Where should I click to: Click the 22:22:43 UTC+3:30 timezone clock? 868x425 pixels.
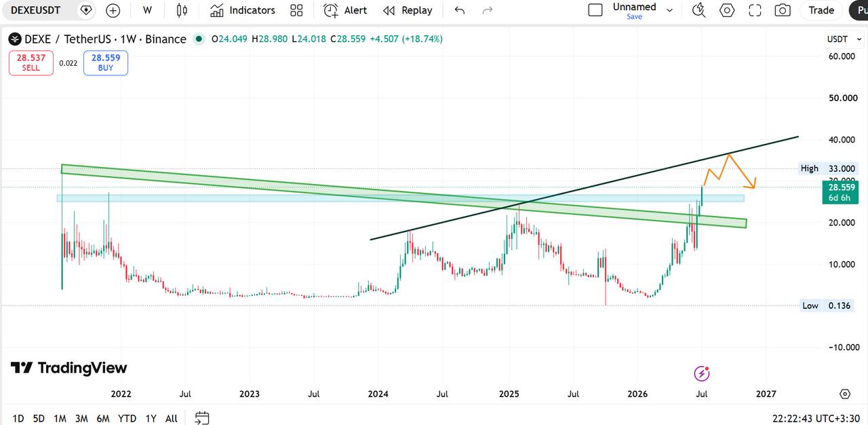(816, 418)
